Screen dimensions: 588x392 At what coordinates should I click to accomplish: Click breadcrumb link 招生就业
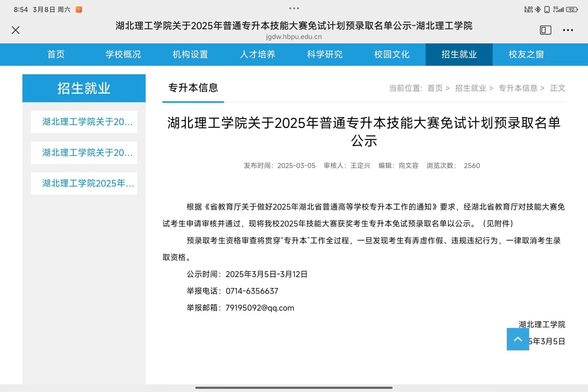[470, 88]
